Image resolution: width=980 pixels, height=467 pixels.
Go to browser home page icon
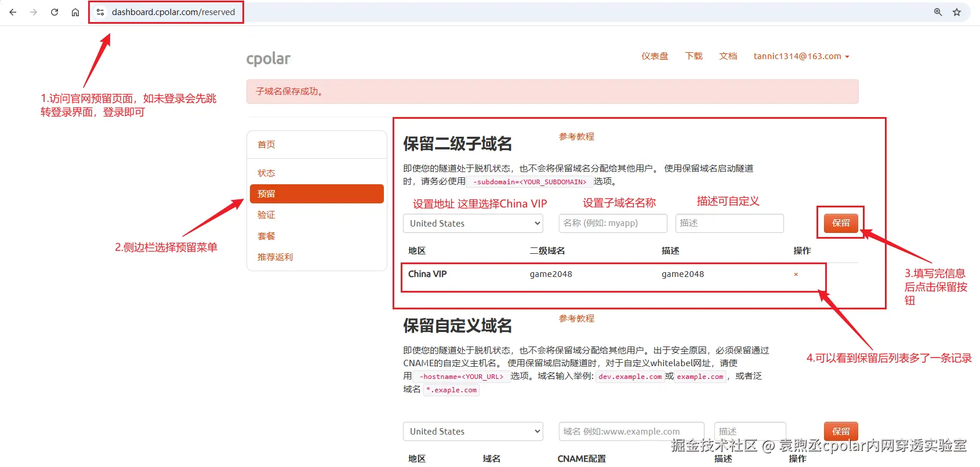point(75,12)
